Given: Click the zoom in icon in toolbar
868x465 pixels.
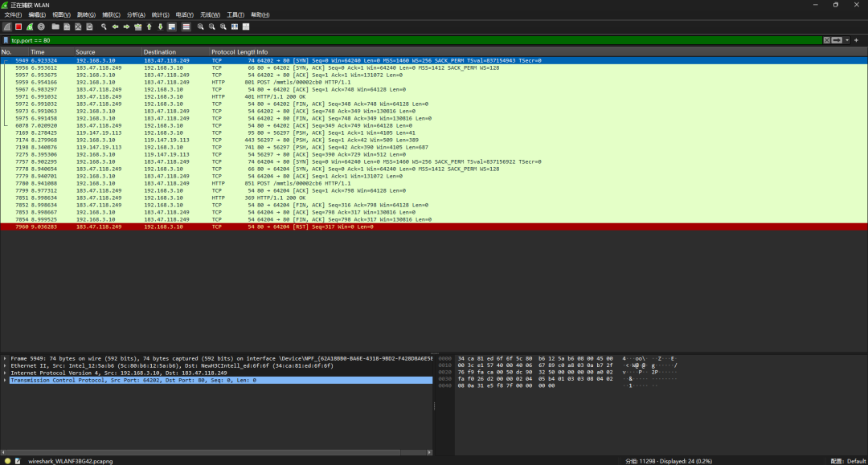Looking at the screenshot, I should pos(201,27).
